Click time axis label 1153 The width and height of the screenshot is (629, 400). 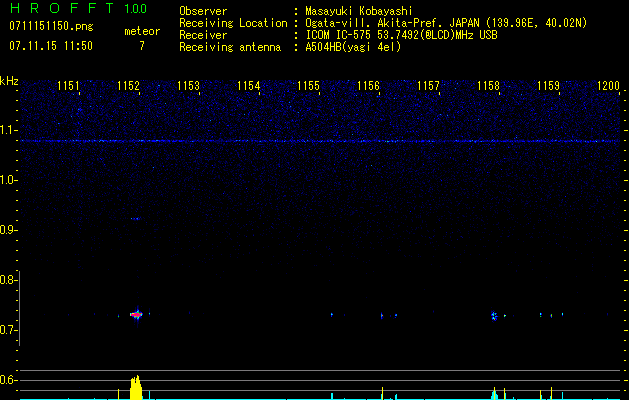(188, 86)
